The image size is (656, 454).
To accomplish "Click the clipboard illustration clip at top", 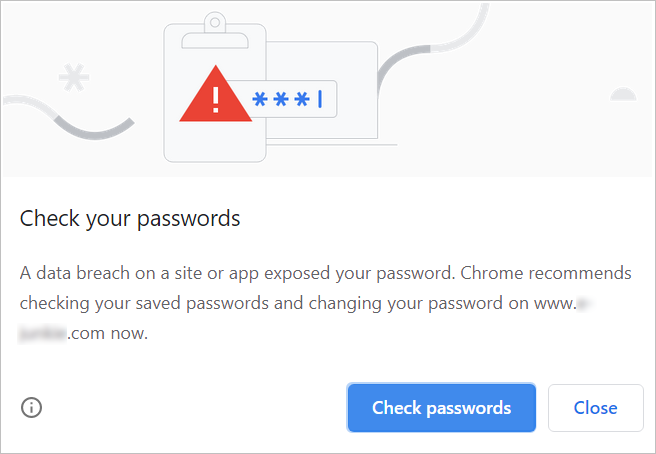I will click(x=215, y=23).
